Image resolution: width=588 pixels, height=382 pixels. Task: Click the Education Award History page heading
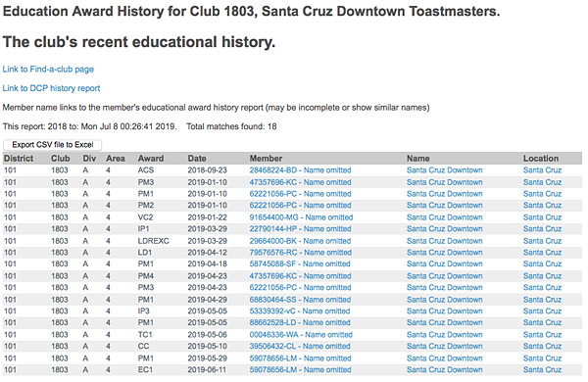[x=251, y=12]
